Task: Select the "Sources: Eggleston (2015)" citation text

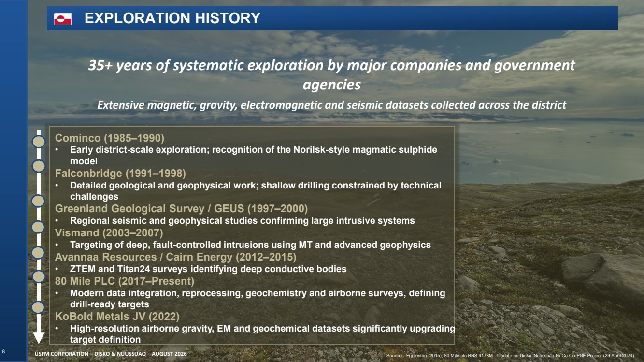Action: 511,356
